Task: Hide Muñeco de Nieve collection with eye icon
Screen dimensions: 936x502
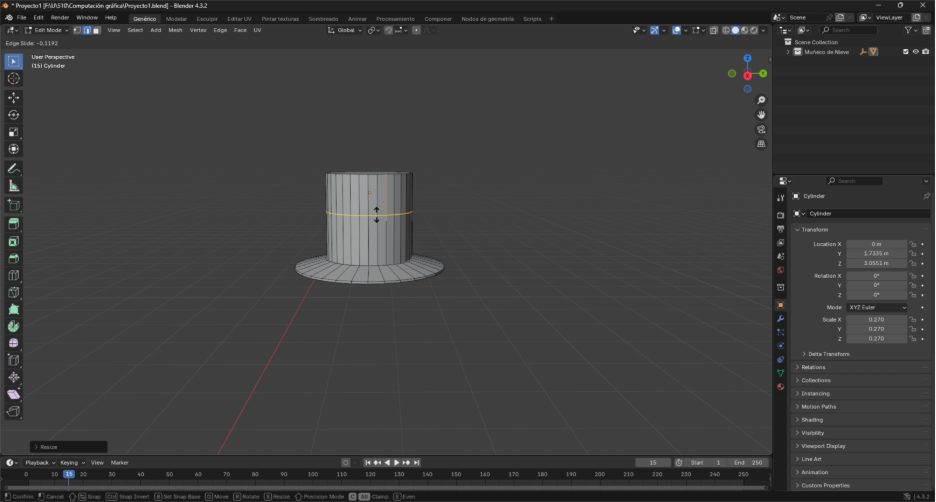Action: coord(915,51)
